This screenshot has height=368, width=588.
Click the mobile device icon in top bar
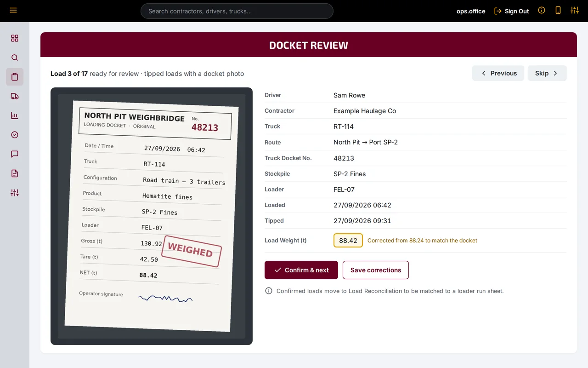coord(558,10)
